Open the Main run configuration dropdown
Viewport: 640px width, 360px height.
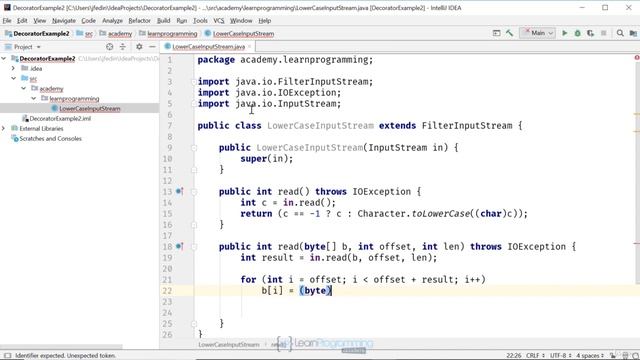click(x=538, y=33)
